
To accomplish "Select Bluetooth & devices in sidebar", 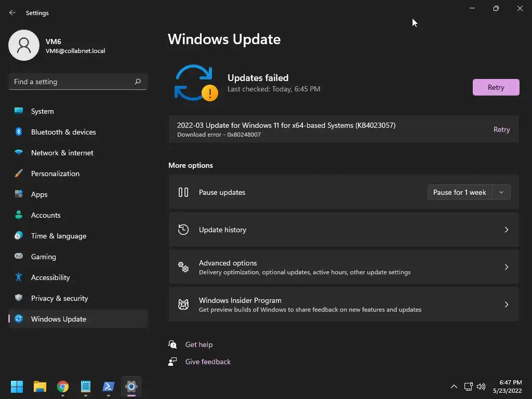I will coord(78,132).
